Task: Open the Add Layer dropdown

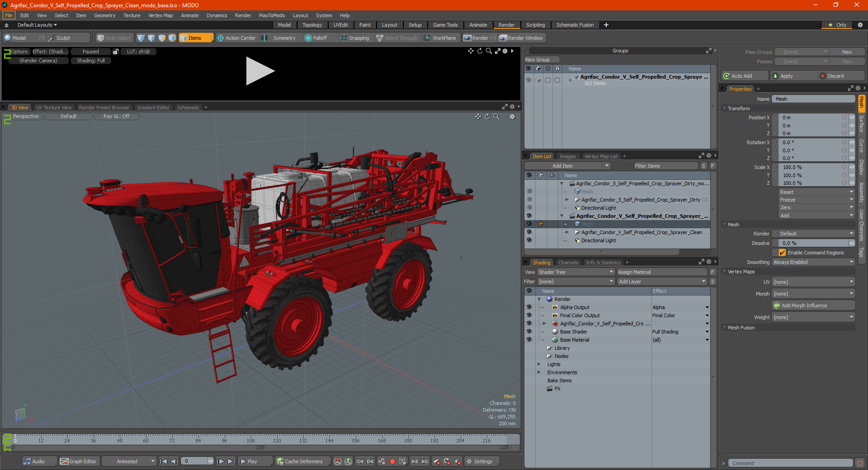Action: tap(662, 282)
